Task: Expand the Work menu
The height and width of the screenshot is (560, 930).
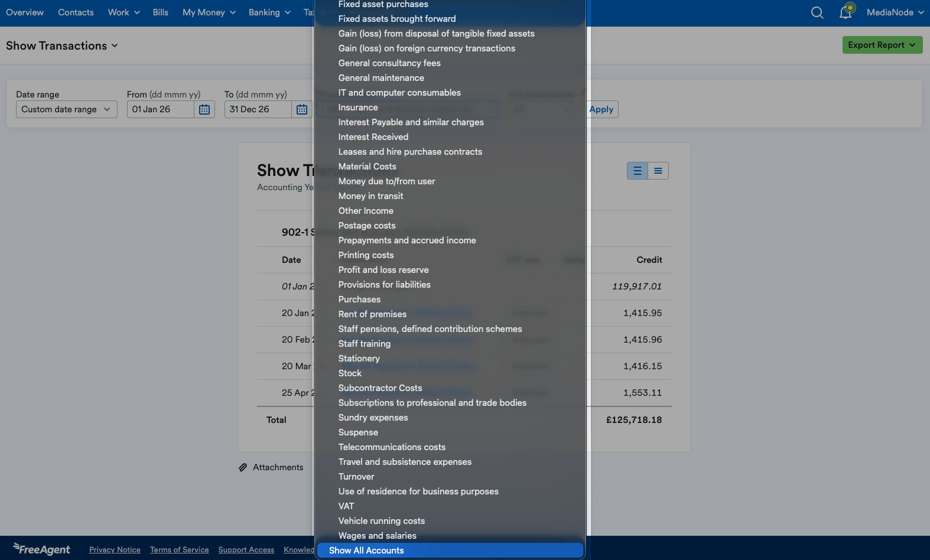Action: pyautogui.click(x=124, y=12)
